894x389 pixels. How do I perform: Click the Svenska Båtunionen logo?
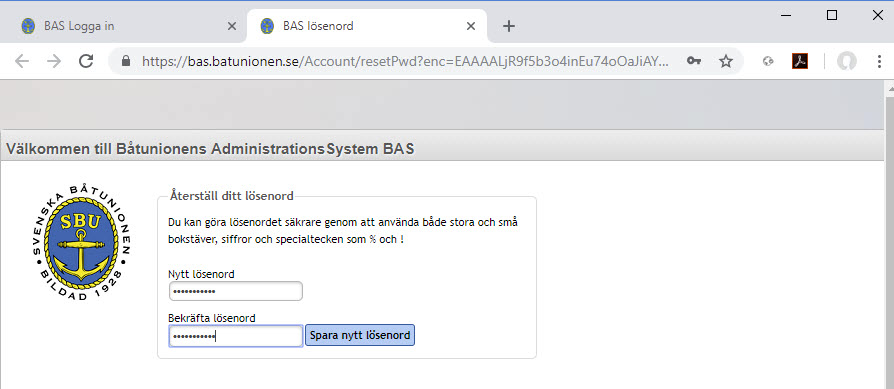[82, 243]
